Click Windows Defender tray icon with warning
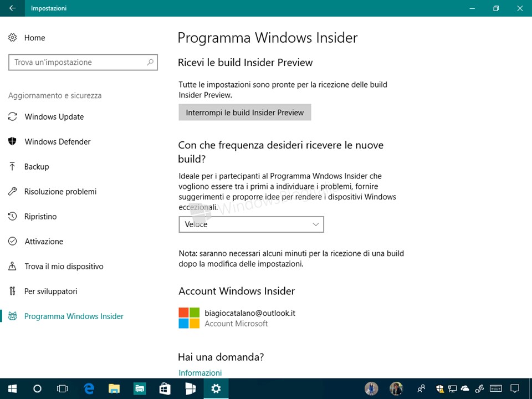This screenshot has height=399, width=532. click(440, 388)
